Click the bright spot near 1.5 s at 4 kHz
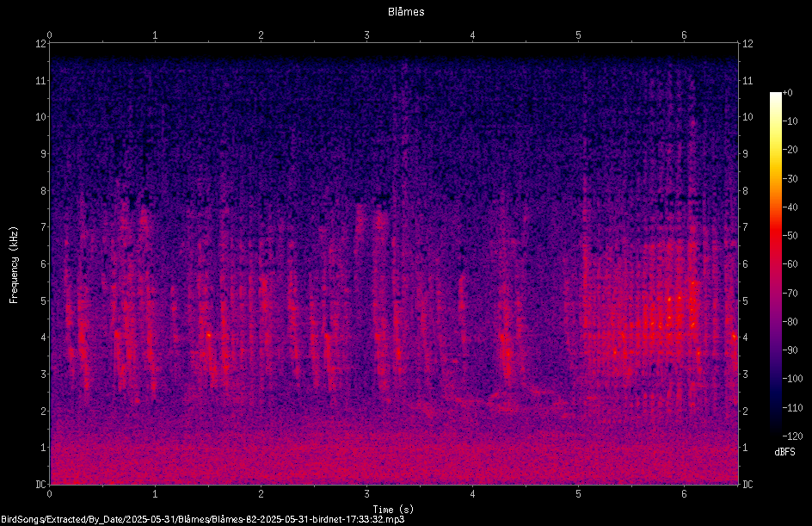The image size is (812, 526). point(209,335)
